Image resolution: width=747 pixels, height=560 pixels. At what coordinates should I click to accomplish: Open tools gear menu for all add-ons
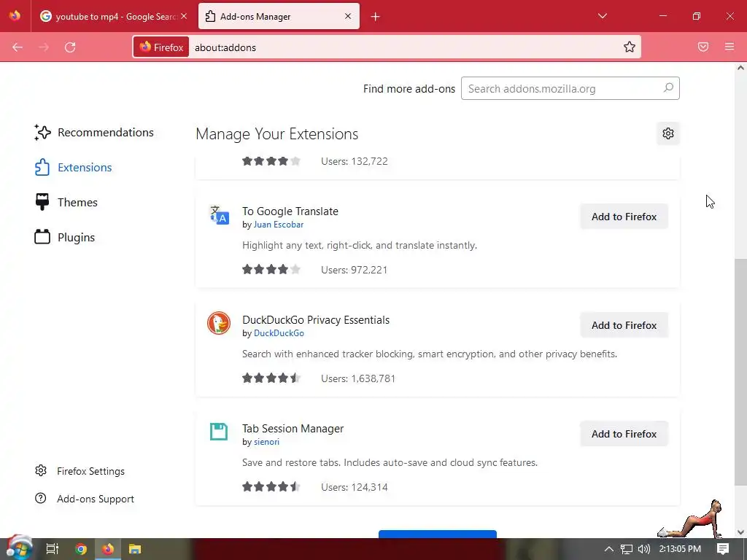(x=668, y=134)
